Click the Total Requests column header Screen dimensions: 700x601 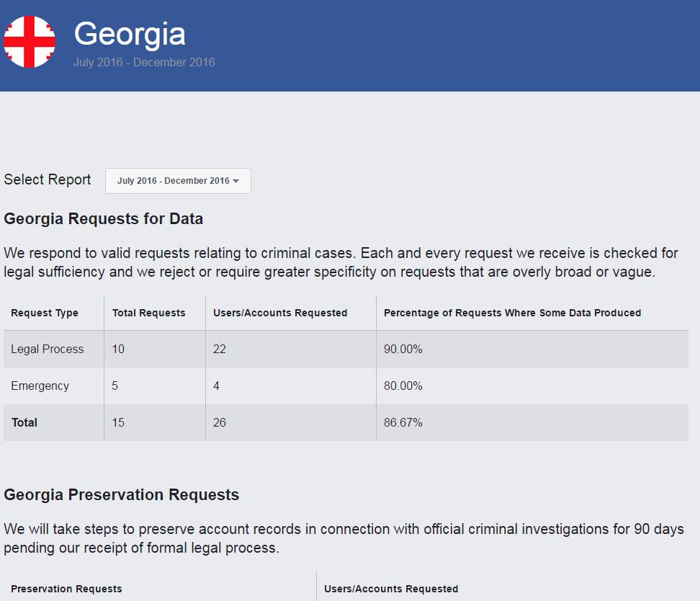click(148, 313)
